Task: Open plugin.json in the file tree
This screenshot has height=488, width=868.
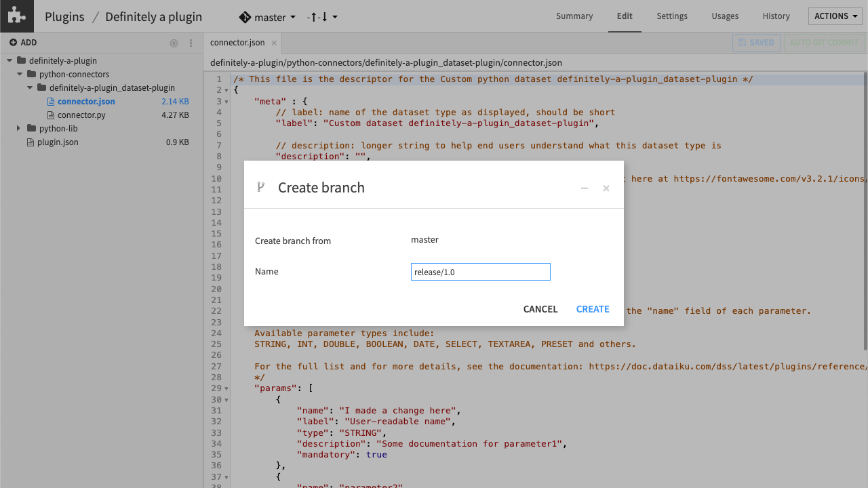Action: 58,142
